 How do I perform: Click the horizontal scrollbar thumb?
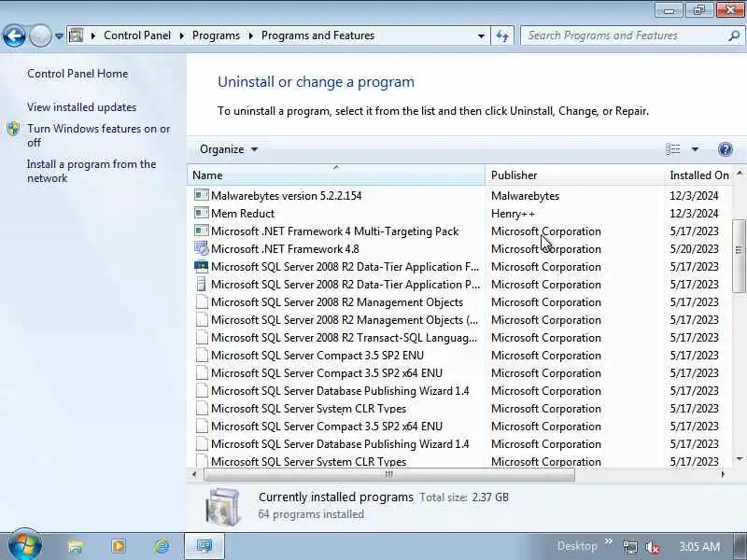tap(389, 474)
